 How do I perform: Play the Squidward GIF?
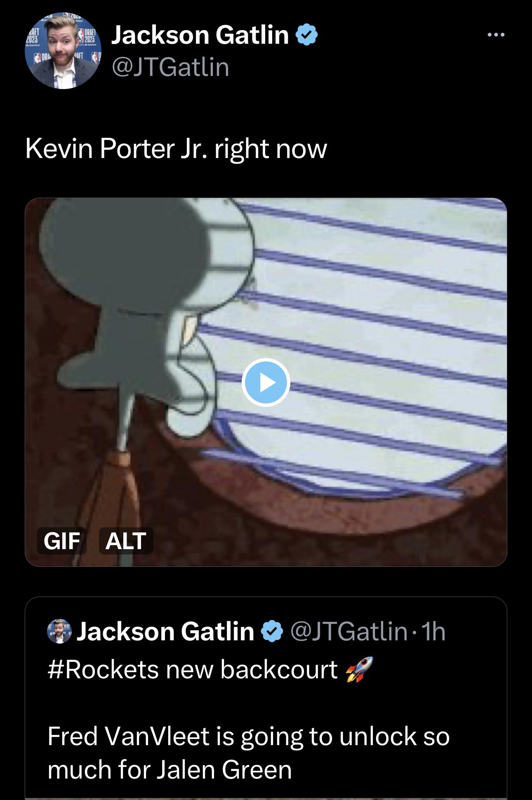pos(266,383)
